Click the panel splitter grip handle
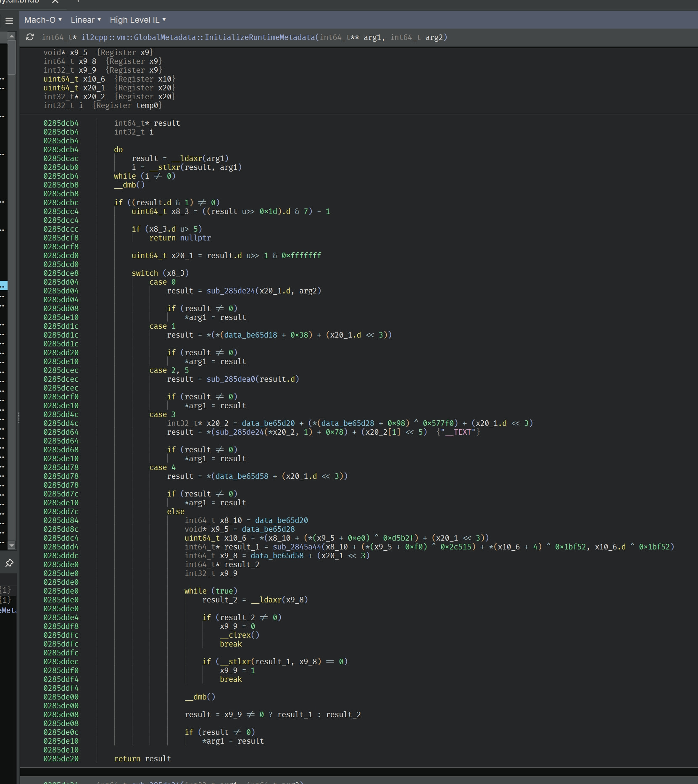698x784 pixels. coord(18,417)
